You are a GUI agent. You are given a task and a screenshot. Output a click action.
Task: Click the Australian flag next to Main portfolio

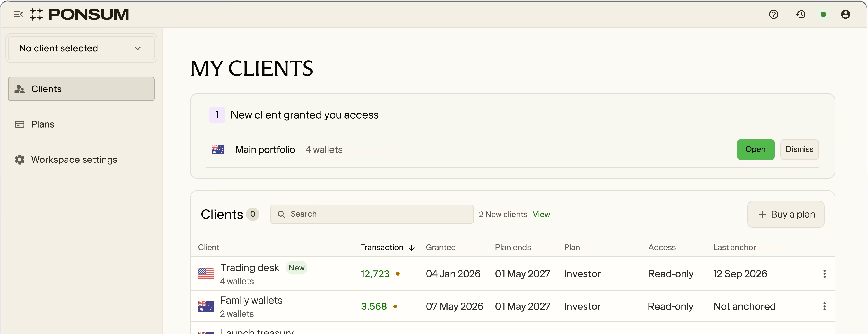pyautogui.click(x=218, y=149)
